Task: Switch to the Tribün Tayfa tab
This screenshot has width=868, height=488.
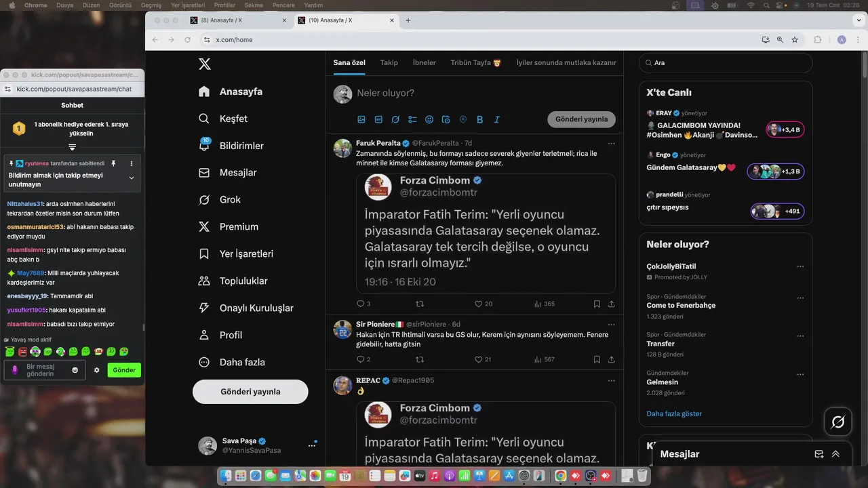Action: pyautogui.click(x=475, y=62)
